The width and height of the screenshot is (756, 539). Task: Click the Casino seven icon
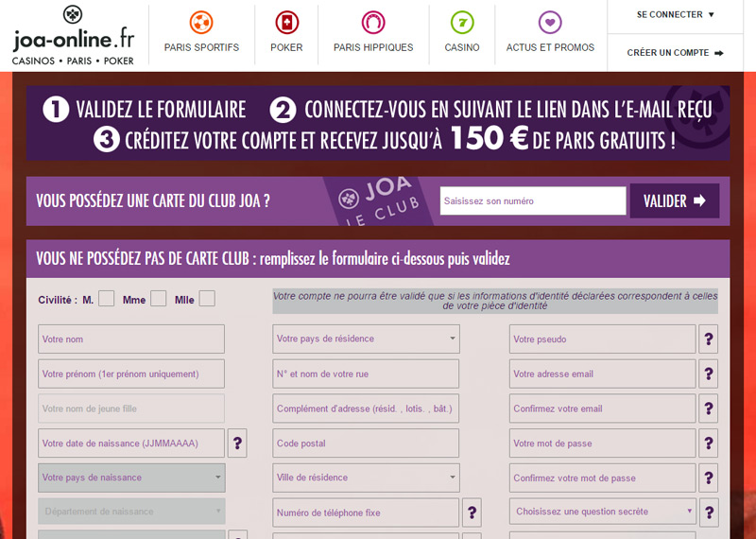click(x=462, y=22)
